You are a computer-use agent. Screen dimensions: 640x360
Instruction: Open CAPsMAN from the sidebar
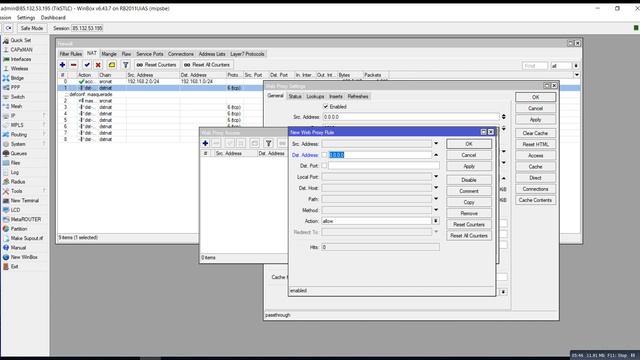coord(21,50)
